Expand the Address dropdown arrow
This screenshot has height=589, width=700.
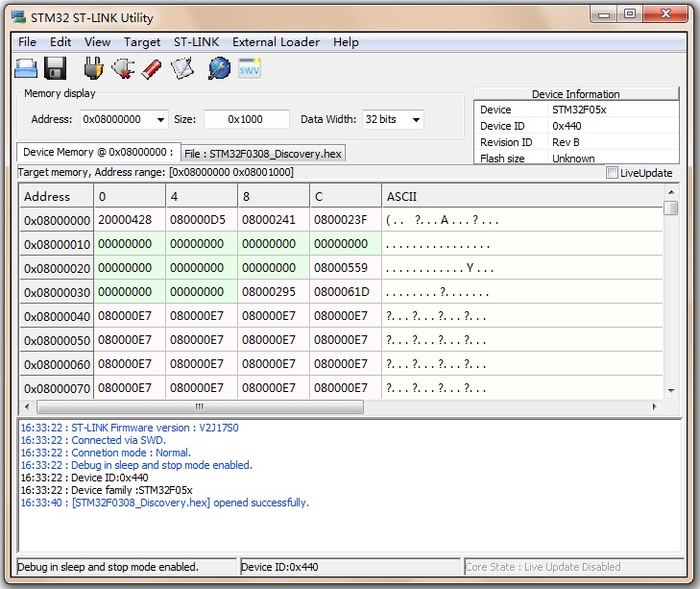[160, 119]
